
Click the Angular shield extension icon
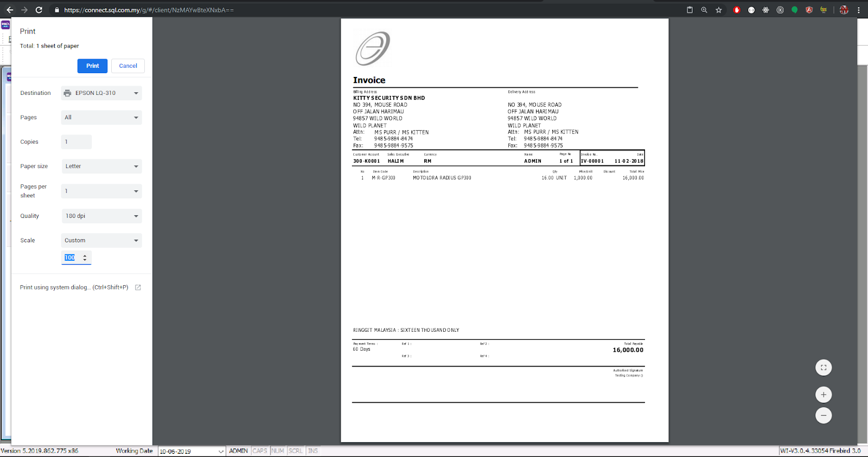809,10
